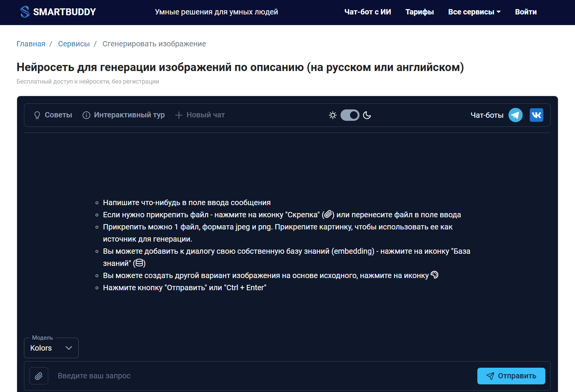Click the paperclip icon in instructions text

click(328, 215)
